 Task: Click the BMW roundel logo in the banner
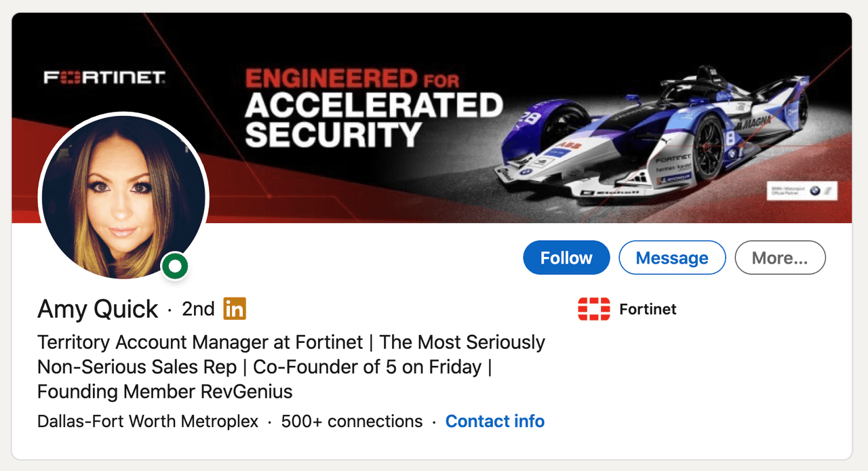tap(814, 191)
